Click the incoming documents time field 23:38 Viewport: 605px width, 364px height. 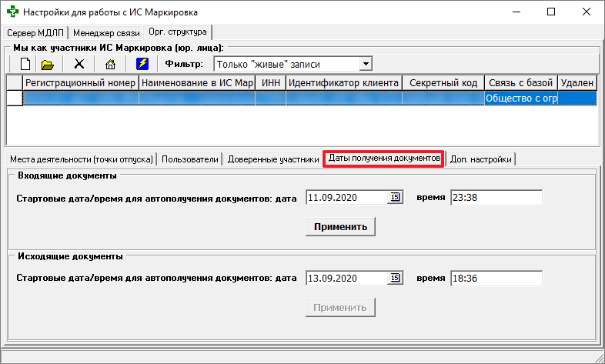pyautogui.click(x=496, y=198)
